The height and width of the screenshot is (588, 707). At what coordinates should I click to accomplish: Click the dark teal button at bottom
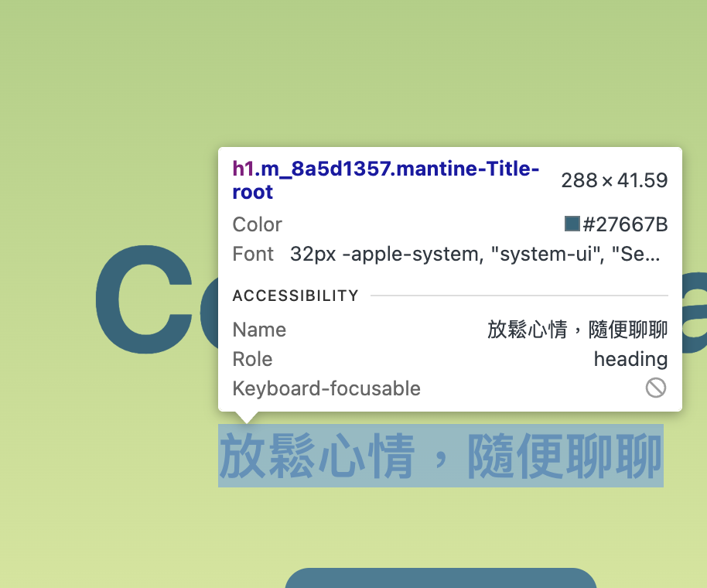[441, 578]
